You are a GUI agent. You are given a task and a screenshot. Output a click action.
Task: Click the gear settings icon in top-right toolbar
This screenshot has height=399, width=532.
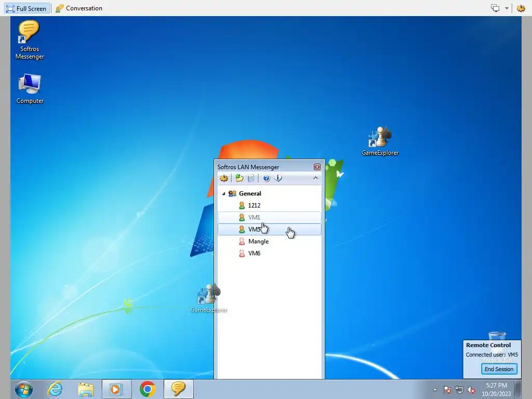tap(521, 8)
